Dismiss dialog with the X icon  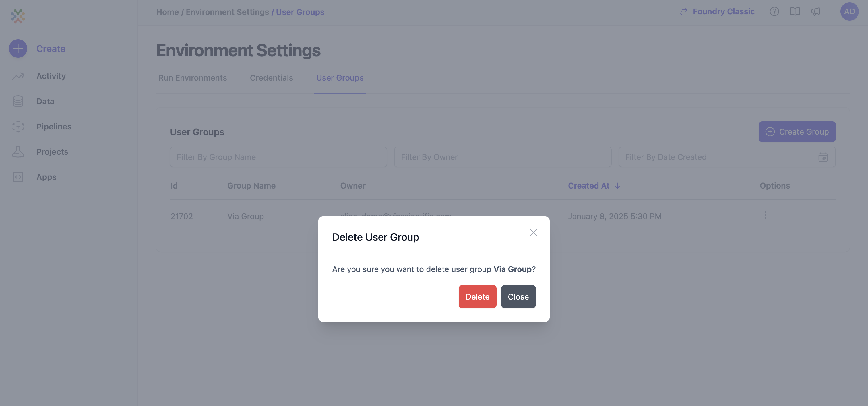pyautogui.click(x=533, y=232)
